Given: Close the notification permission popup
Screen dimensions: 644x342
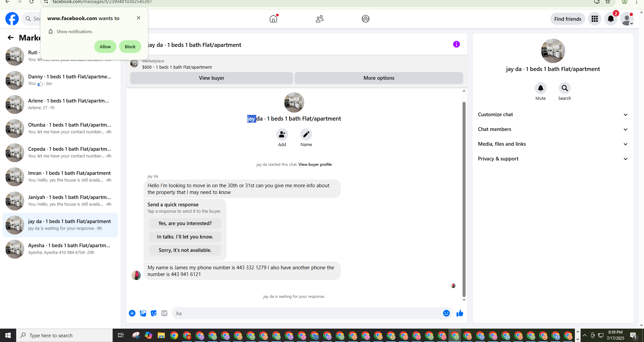Looking at the screenshot, I should point(139,18).
